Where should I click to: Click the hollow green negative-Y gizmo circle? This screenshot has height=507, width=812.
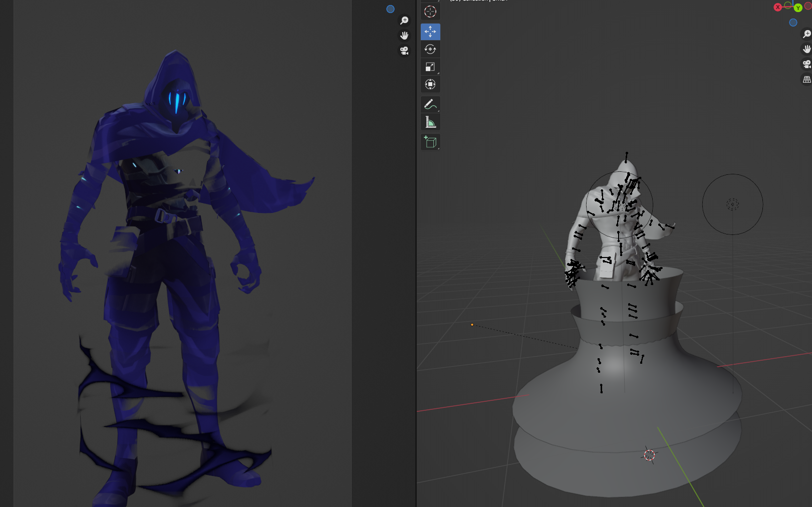pos(788,5)
